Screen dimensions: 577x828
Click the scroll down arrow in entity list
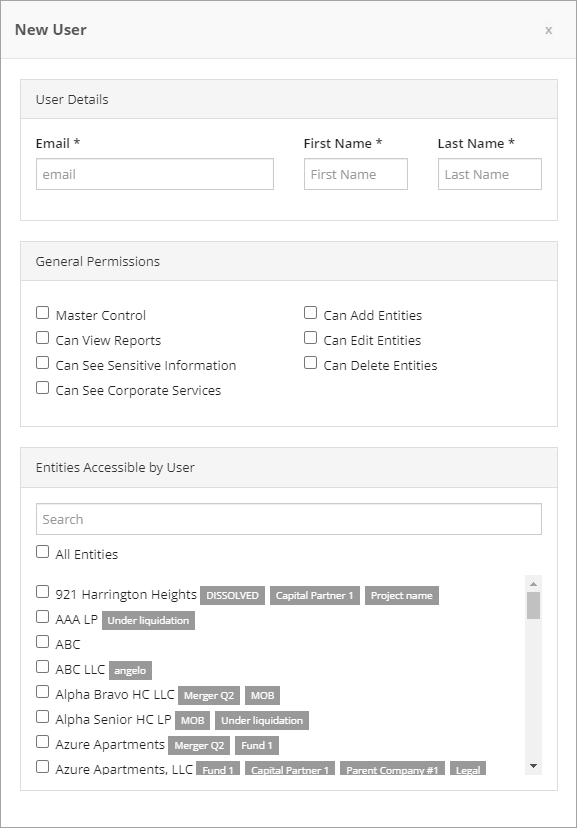click(533, 766)
